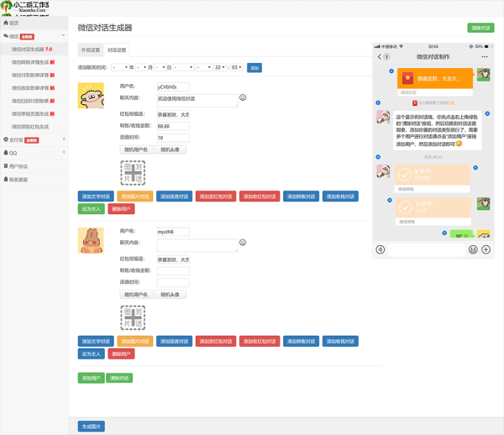Click 添加发红包对话 for user yCVbh0s
504x435 pixels.
click(x=216, y=197)
